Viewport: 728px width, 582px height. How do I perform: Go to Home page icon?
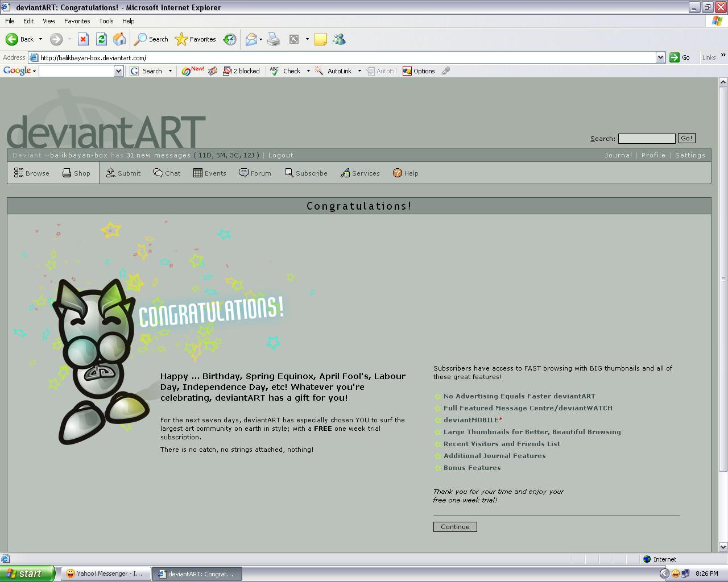coord(119,39)
